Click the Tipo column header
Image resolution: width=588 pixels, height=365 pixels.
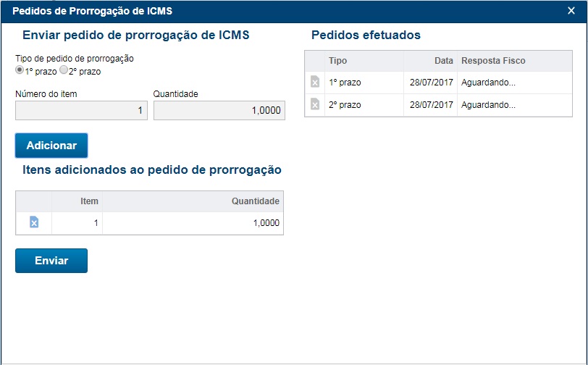pyautogui.click(x=338, y=61)
